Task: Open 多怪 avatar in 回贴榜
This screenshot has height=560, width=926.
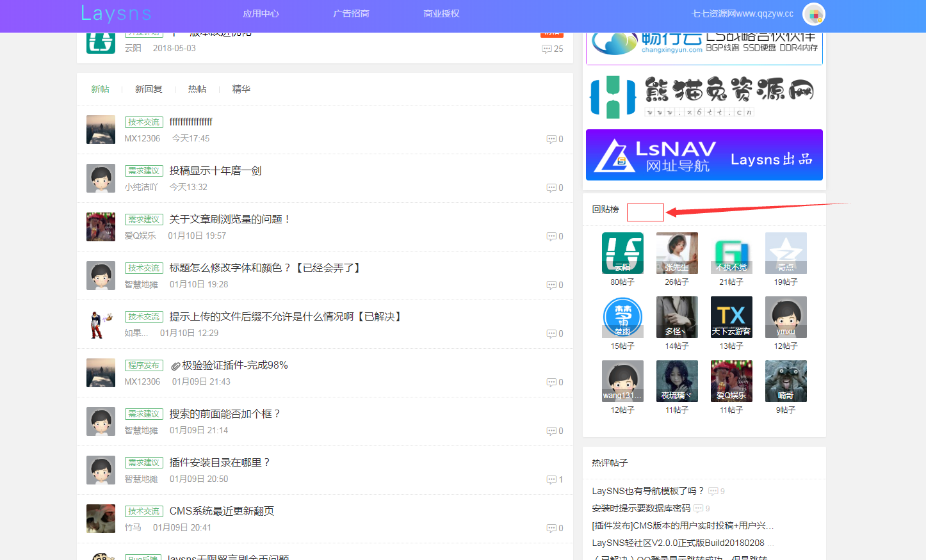Action: (x=677, y=317)
